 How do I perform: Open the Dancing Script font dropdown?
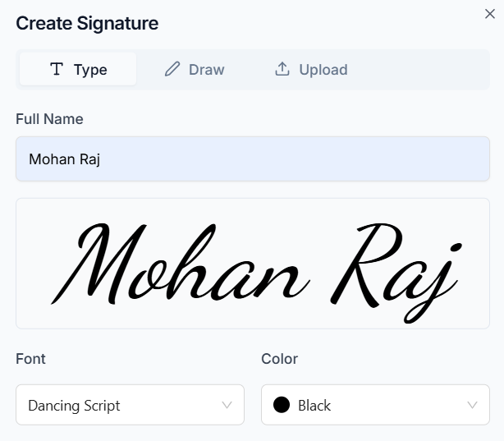point(130,405)
